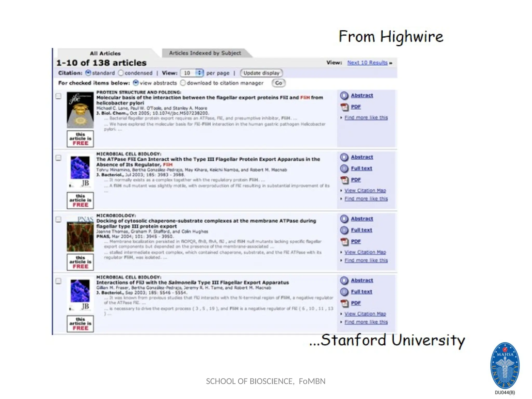532x399 pixels.
Task: Click the PNAS journal cover thumbnail
Action: click(x=80, y=235)
